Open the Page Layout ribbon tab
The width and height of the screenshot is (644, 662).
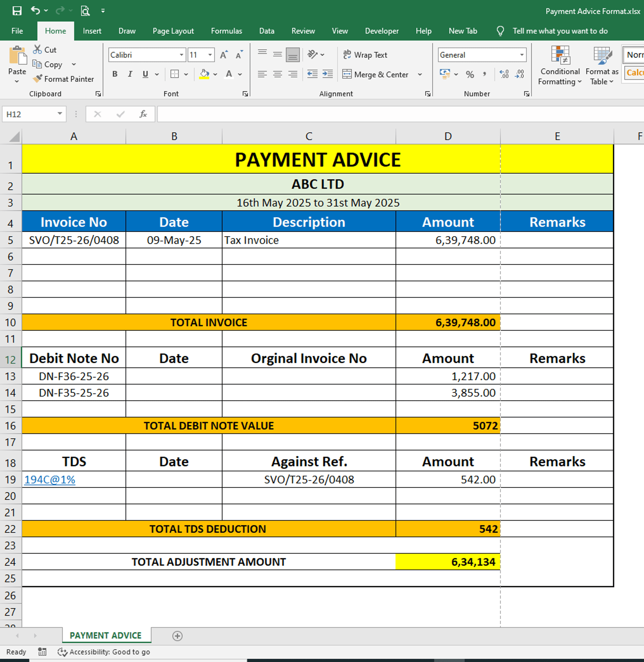pyautogui.click(x=173, y=31)
